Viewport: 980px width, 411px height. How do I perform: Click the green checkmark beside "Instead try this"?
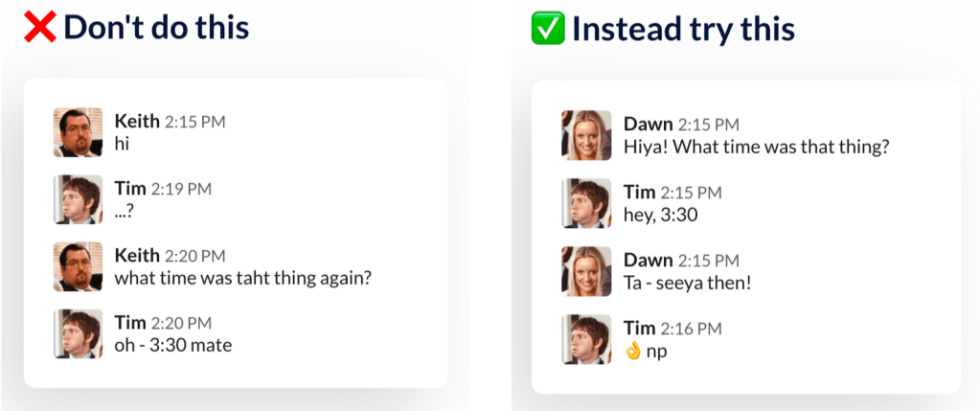pos(547,29)
